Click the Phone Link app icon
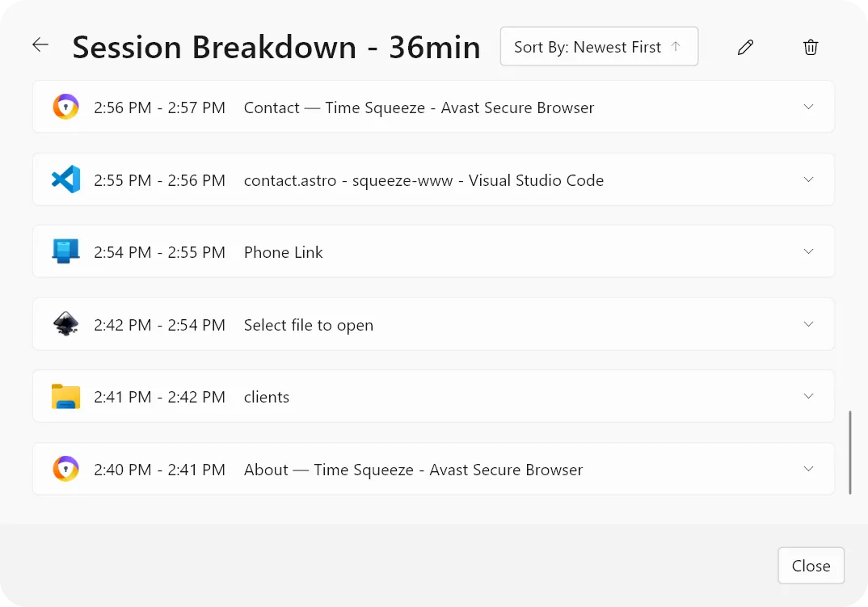The width and height of the screenshot is (868, 607). coord(65,251)
